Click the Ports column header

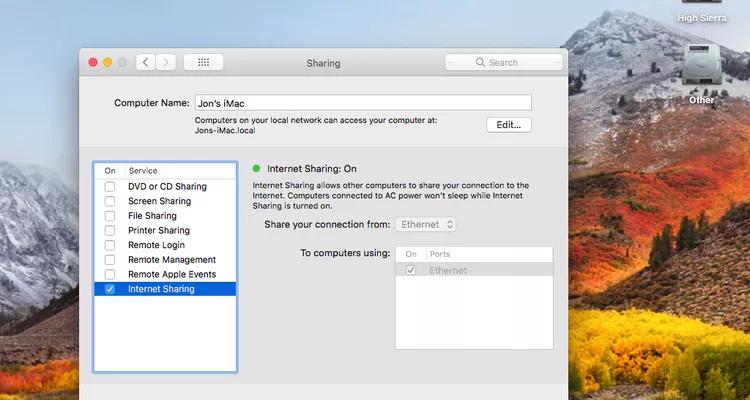pyautogui.click(x=440, y=254)
